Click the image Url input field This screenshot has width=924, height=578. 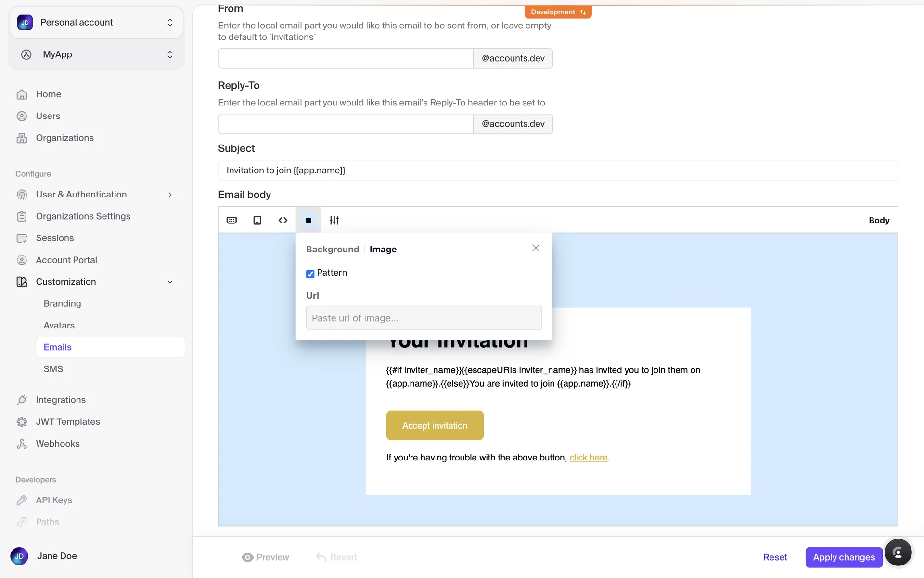click(x=423, y=318)
